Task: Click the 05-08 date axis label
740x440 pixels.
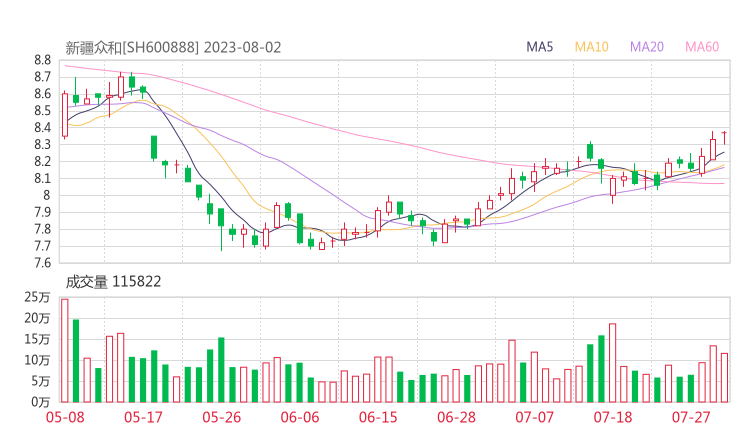Action: 65,417
